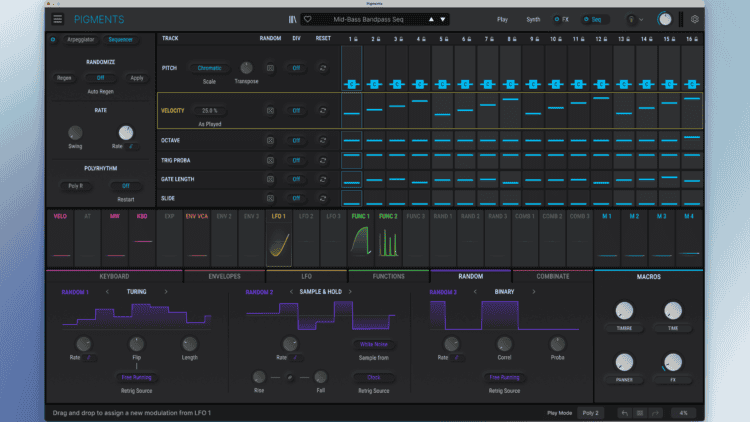Click Octave track randomize dice icon
Screen dimensions: 750x422
click(x=270, y=141)
